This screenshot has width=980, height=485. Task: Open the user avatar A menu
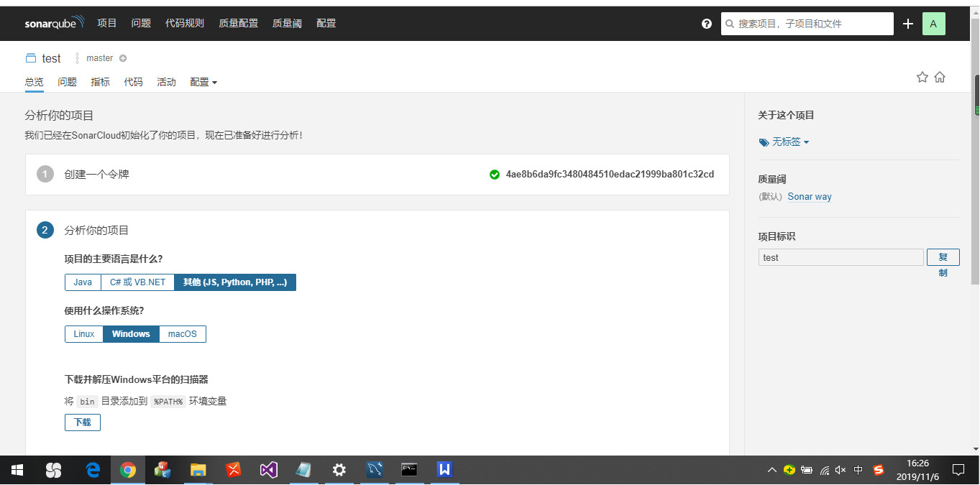934,24
